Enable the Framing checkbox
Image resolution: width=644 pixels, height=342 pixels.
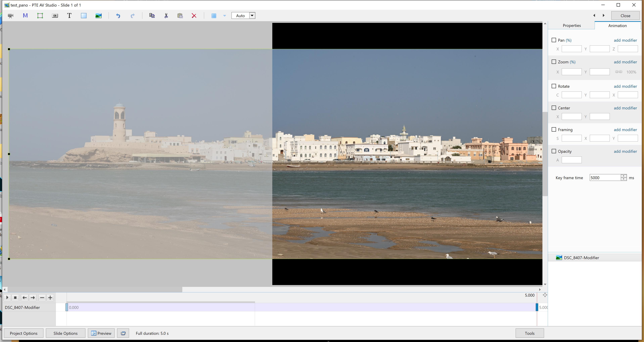(x=554, y=130)
